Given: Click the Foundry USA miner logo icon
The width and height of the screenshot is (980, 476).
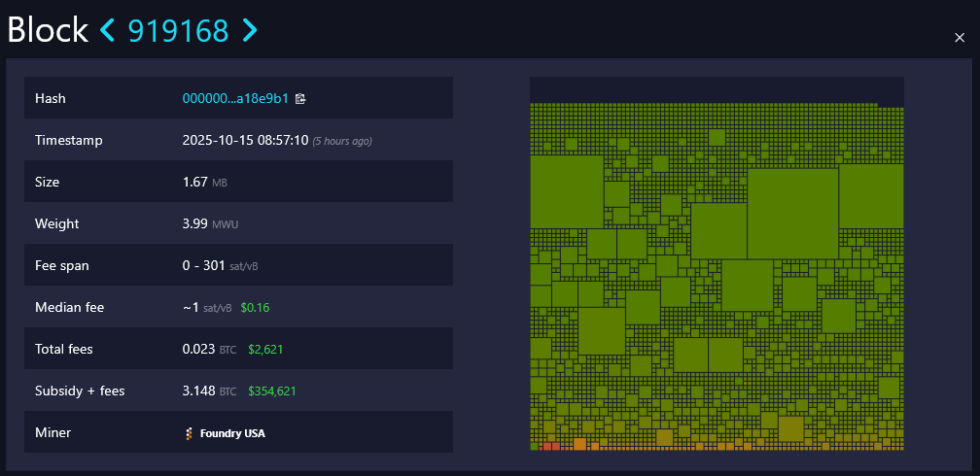Looking at the screenshot, I should [189, 433].
